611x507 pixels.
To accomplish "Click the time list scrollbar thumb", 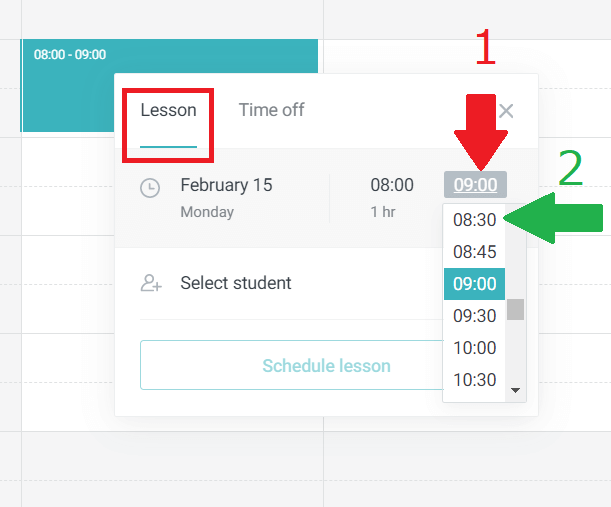I will click(x=516, y=309).
